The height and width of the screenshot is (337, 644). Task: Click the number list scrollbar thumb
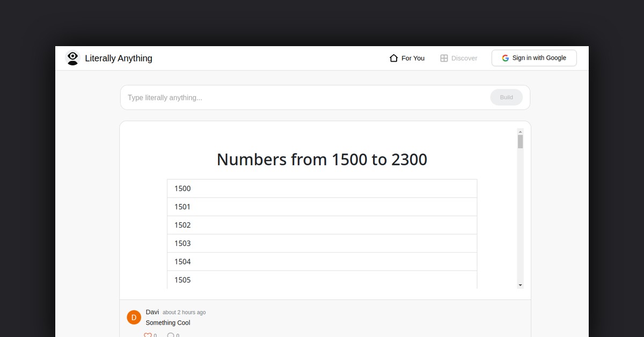(x=520, y=142)
